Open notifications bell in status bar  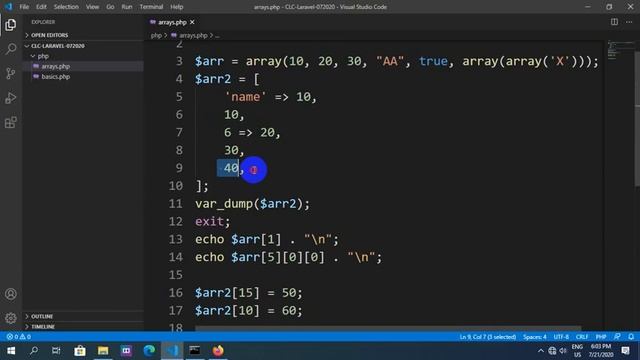pyautogui.click(x=631, y=337)
